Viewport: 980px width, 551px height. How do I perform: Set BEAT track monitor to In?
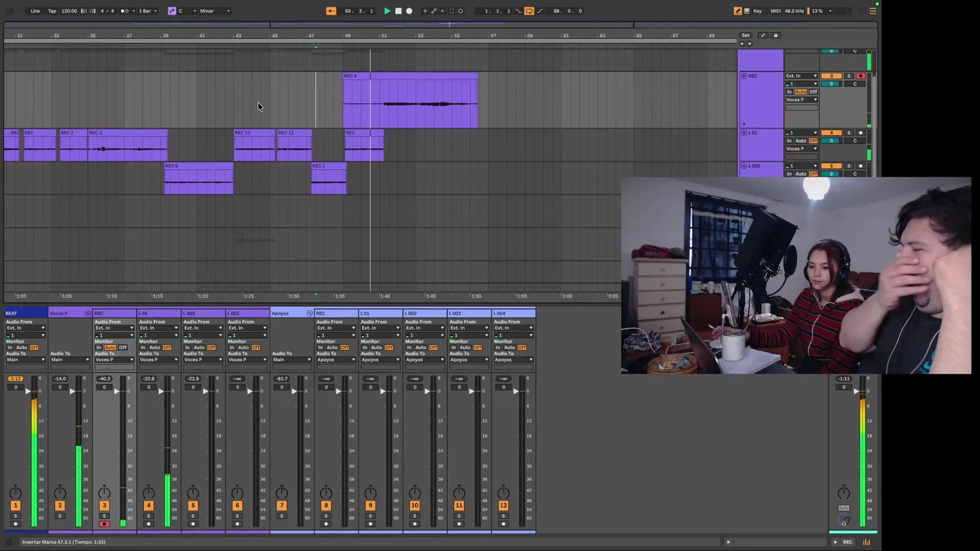pyautogui.click(x=9, y=347)
